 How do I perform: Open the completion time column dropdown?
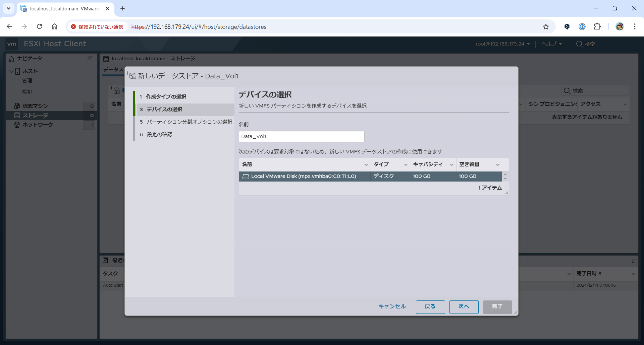(633, 274)
